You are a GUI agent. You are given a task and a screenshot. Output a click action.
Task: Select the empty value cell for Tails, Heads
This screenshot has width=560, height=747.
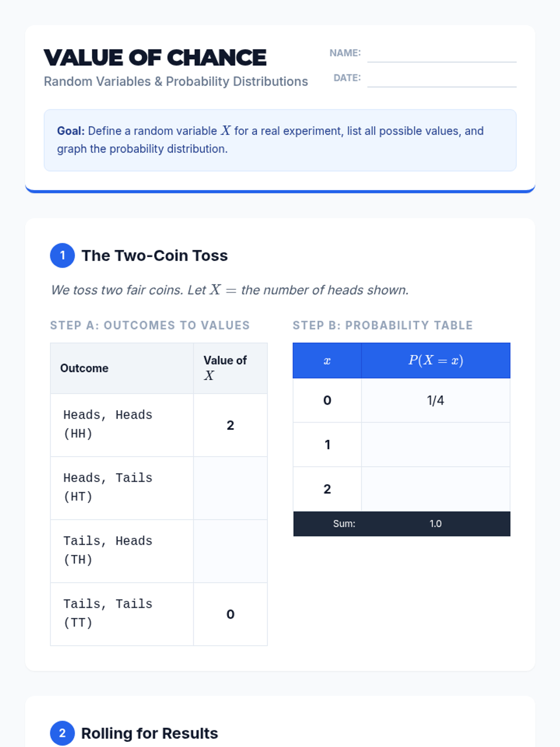click(x=230, y=551)
